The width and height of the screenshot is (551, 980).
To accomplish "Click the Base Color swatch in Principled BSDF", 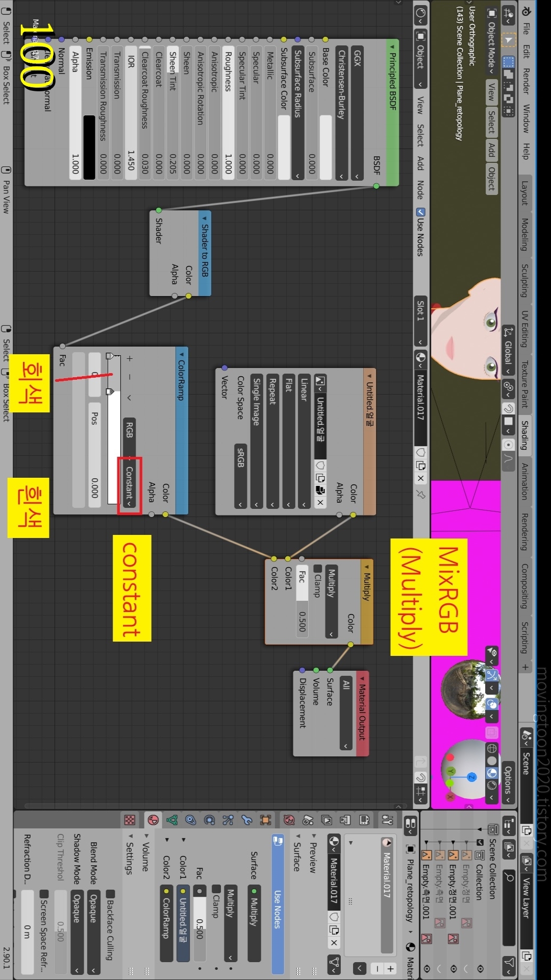I will [x=325, y=147].
